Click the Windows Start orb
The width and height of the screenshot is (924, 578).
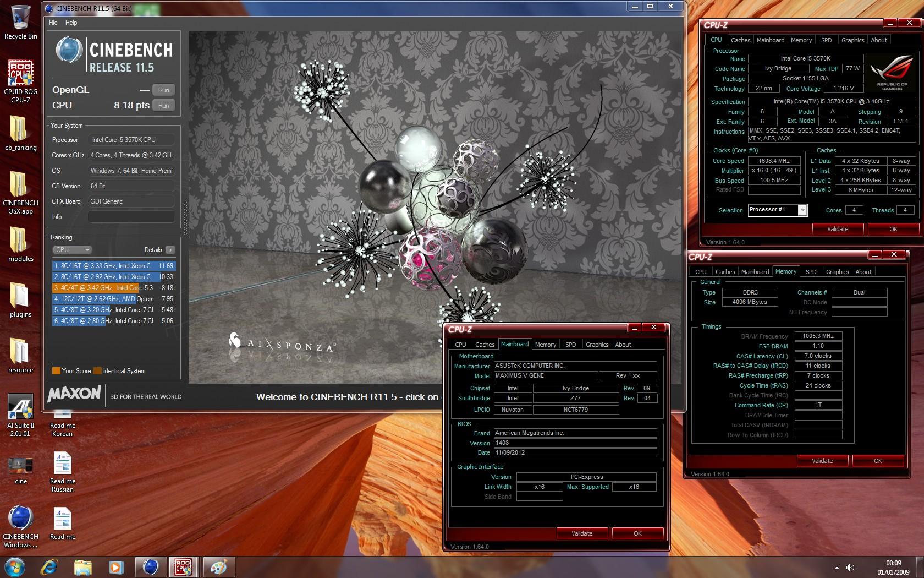tap(15, 567)
